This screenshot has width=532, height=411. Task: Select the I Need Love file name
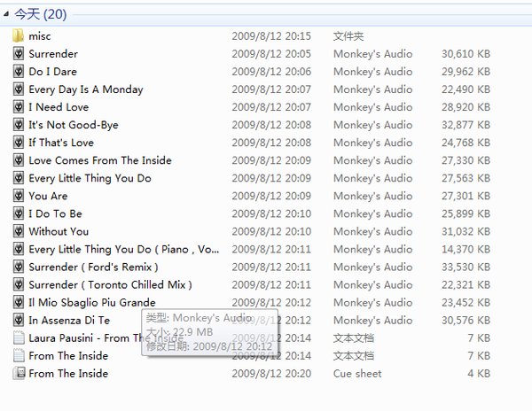pos(59,107)
